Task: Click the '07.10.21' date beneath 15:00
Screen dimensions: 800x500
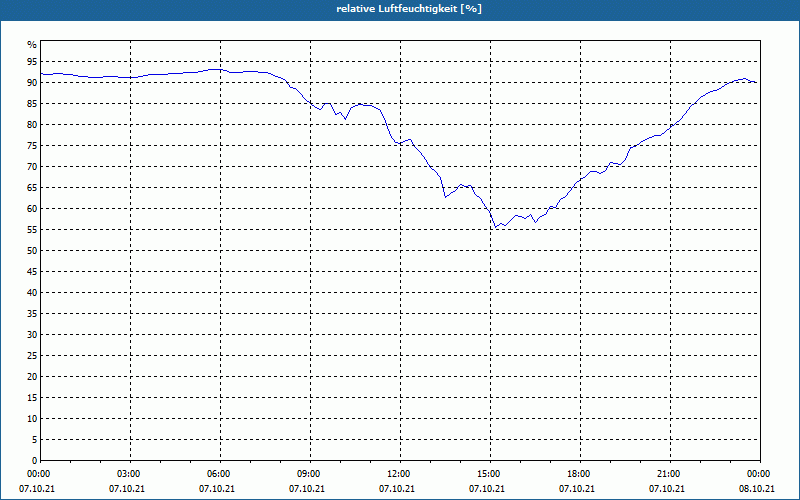Action: tap(487, 489)
